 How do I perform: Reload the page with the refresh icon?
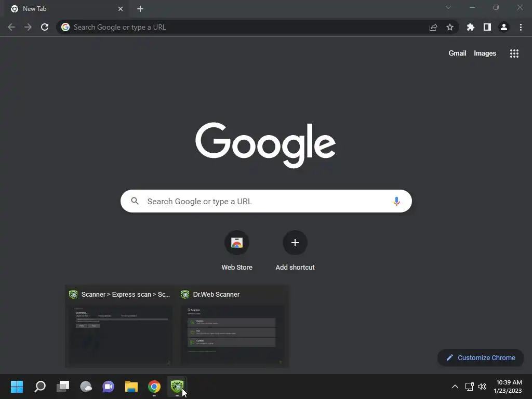pos(45,27)
